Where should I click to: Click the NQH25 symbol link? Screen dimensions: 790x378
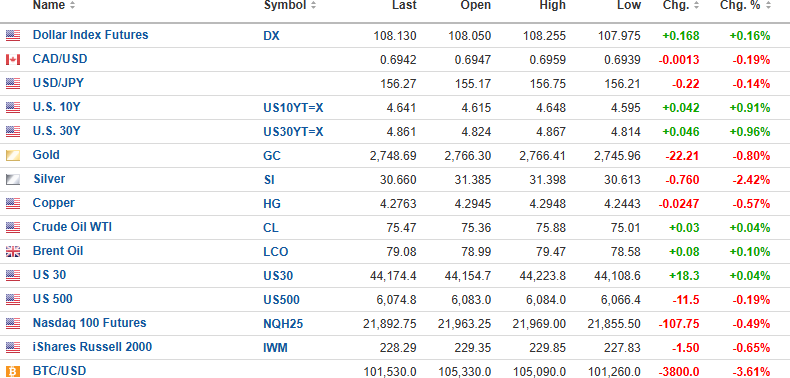pos(283,324)
